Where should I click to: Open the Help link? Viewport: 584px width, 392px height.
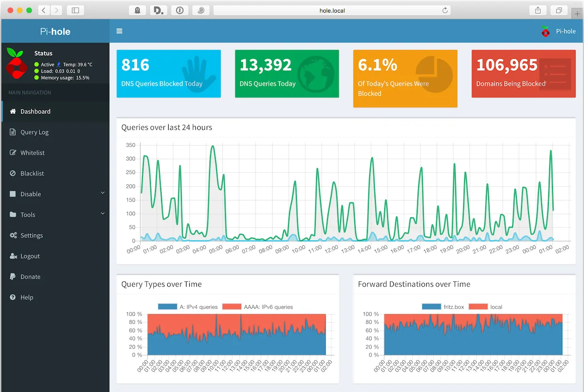55,297
